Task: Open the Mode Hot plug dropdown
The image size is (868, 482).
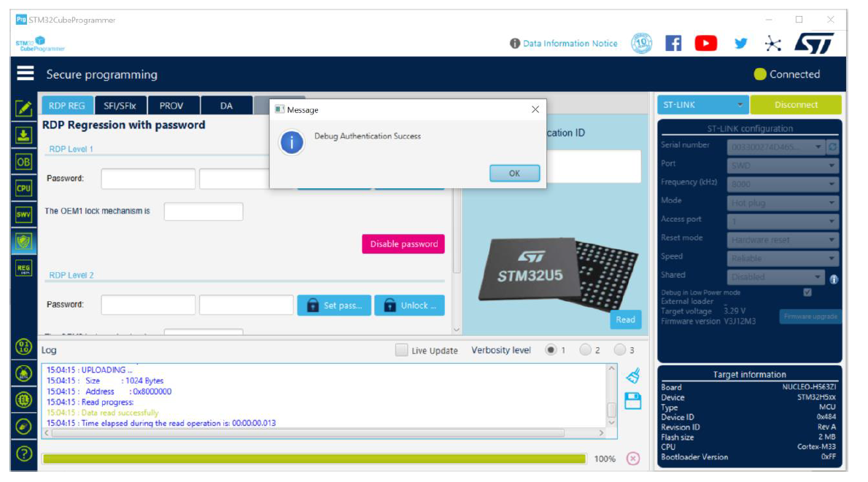Action: tap(783, 203)
